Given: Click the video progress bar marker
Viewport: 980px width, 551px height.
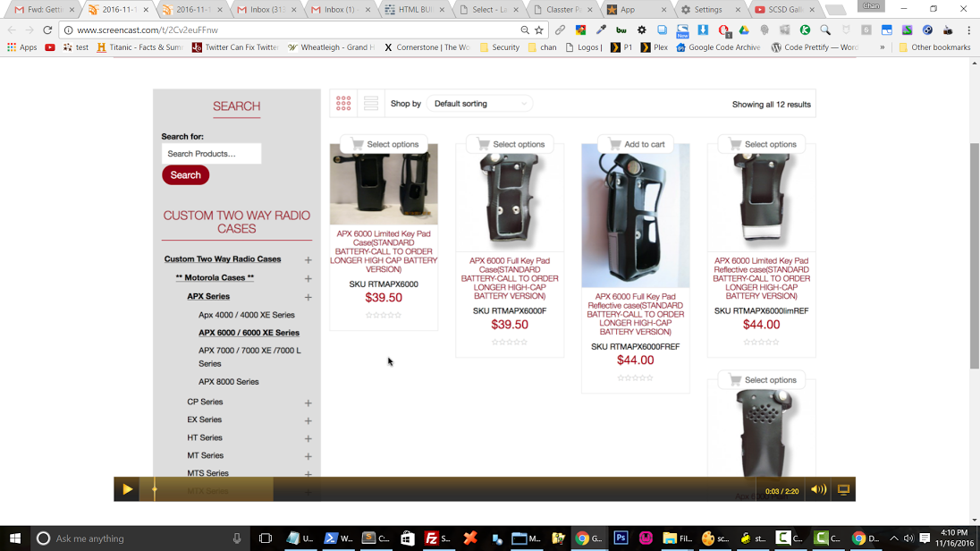Looking at the screenshot, I should pos(155,489).
